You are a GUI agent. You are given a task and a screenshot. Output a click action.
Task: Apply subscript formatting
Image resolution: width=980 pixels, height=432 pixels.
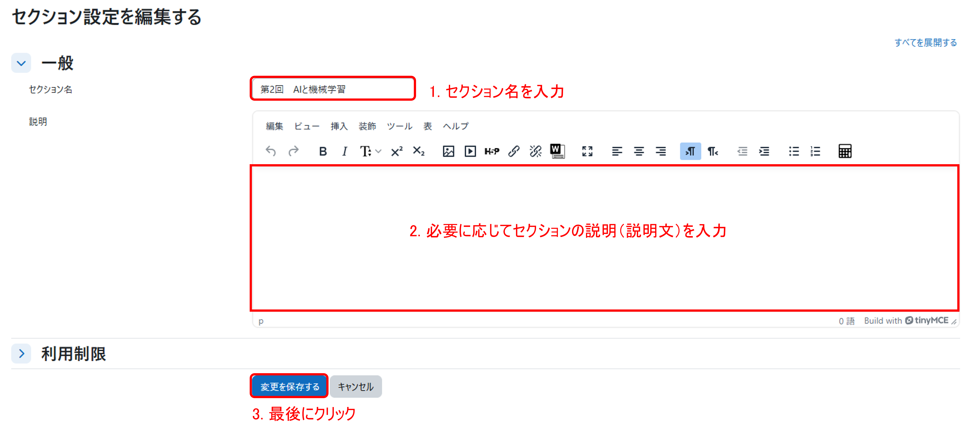click(419, 151)
